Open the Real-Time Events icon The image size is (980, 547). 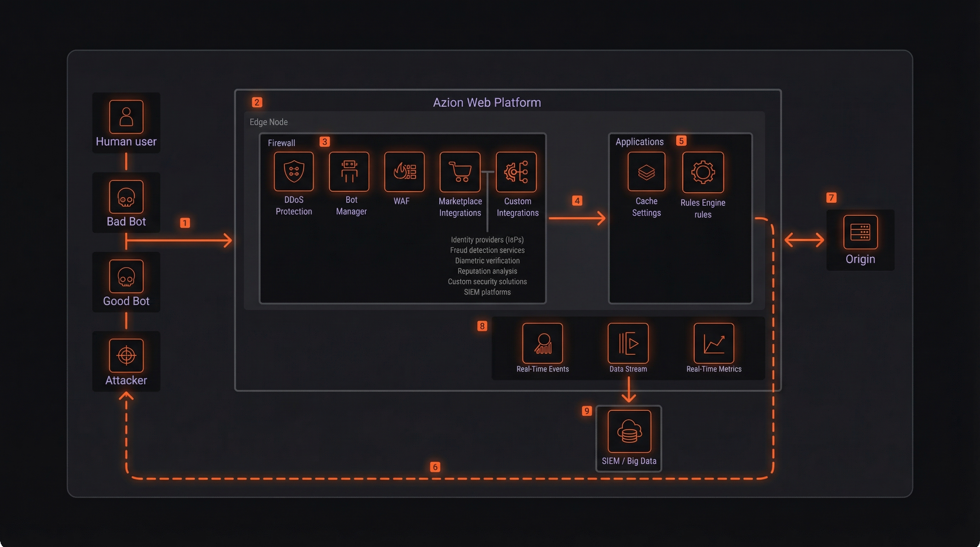[x=542, y=343]
